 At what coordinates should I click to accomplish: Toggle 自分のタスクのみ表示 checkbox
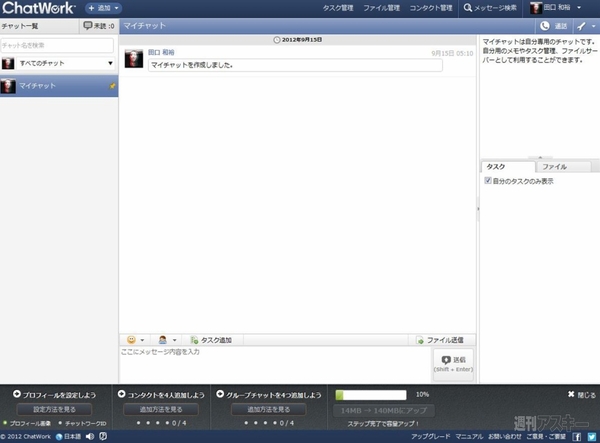tap(488, 181)
